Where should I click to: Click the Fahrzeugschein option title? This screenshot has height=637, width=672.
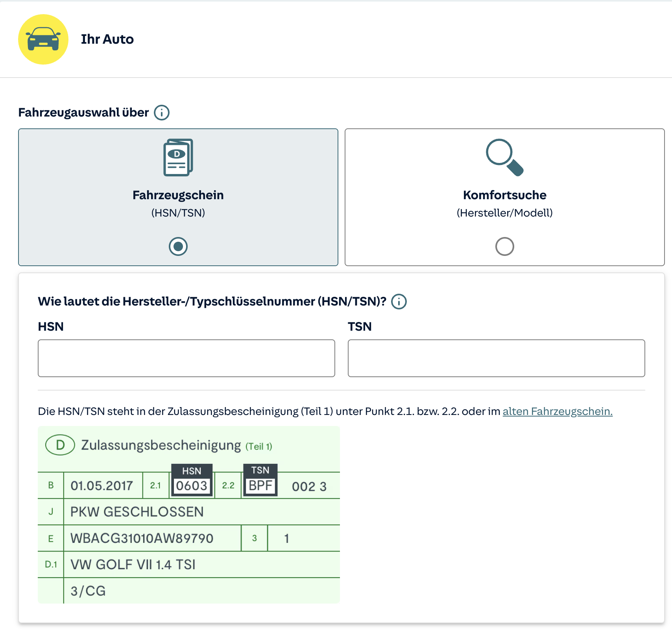tap(178, 195)
